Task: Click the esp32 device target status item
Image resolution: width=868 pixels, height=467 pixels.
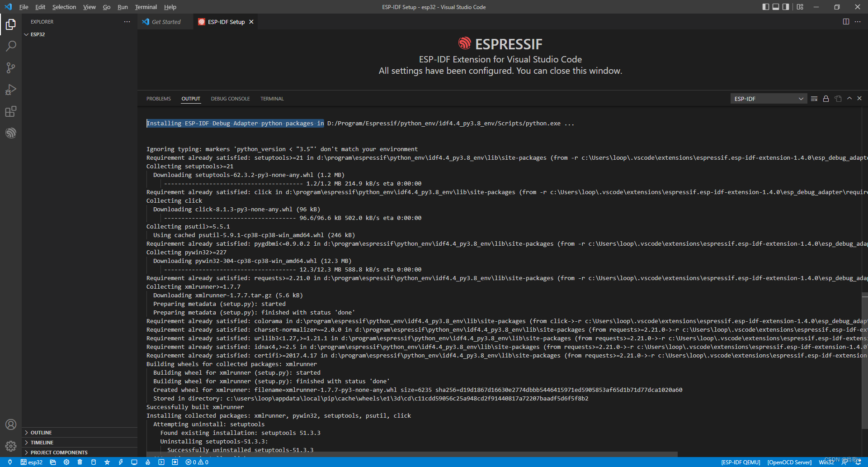Action: [31, 462]
